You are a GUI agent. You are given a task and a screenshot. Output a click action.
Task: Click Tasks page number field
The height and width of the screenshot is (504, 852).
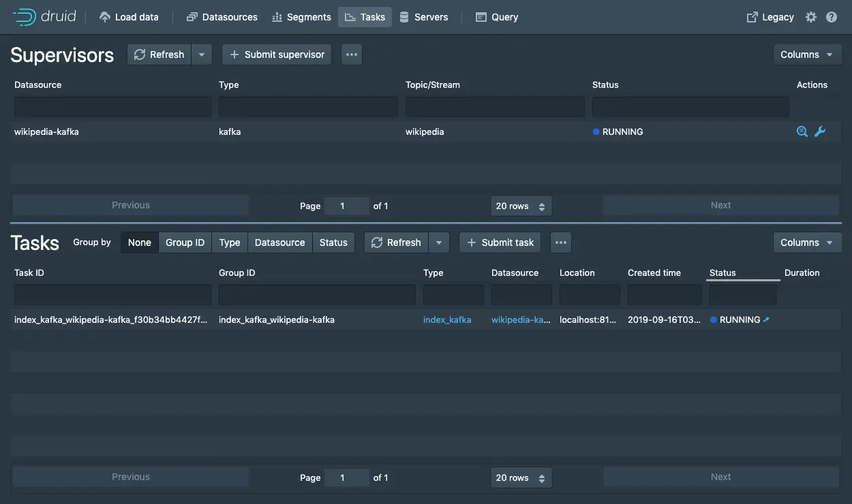(x=347, y=477)
